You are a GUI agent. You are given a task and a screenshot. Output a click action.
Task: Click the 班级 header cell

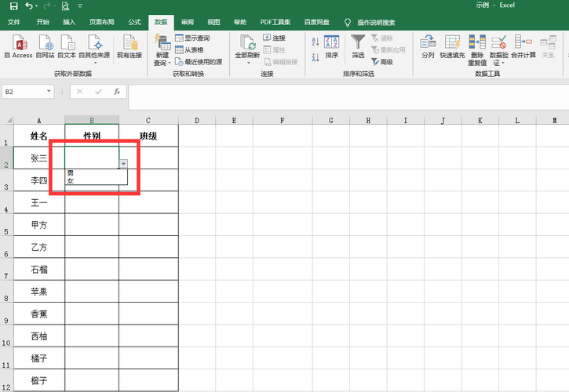pos(148,136)
